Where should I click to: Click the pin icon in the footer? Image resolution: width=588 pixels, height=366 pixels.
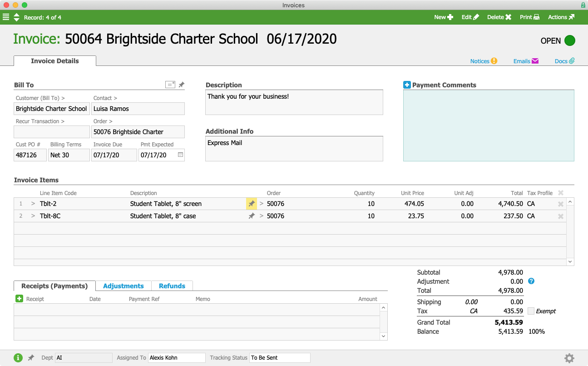tap(31, 358)
